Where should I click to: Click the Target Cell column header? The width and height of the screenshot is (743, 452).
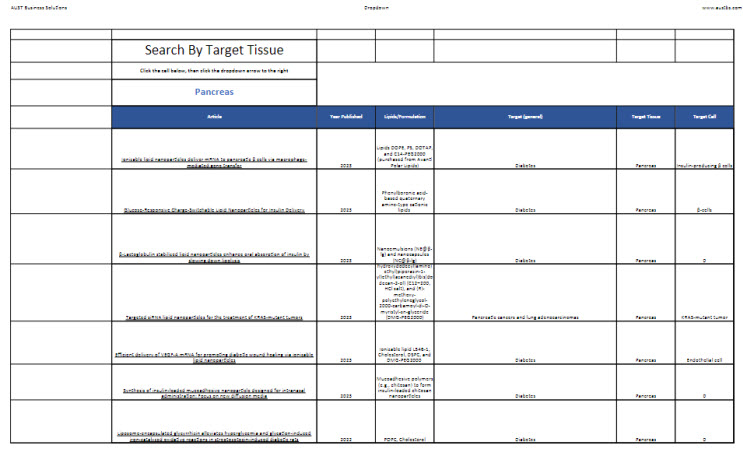(704, 117)
